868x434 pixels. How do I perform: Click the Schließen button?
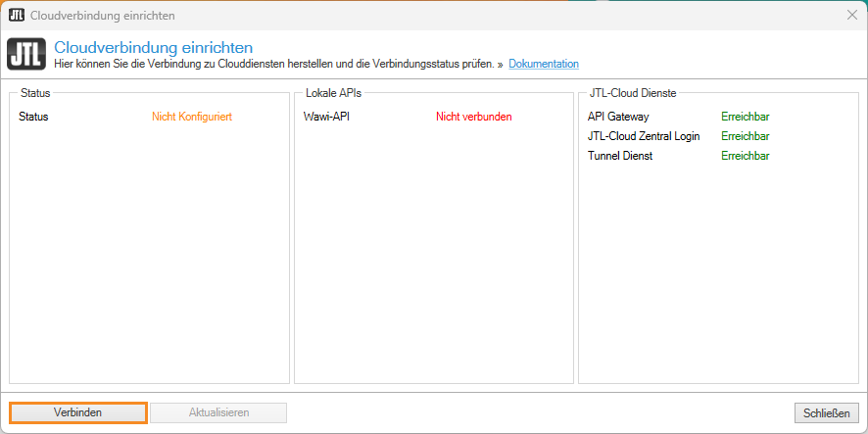[x=826, y=412]
